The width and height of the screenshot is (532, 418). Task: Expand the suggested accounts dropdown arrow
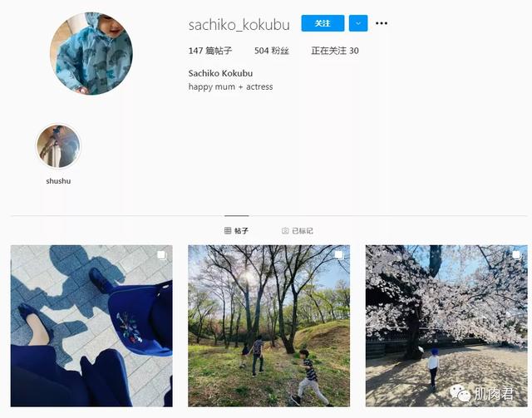pos(358,23)
